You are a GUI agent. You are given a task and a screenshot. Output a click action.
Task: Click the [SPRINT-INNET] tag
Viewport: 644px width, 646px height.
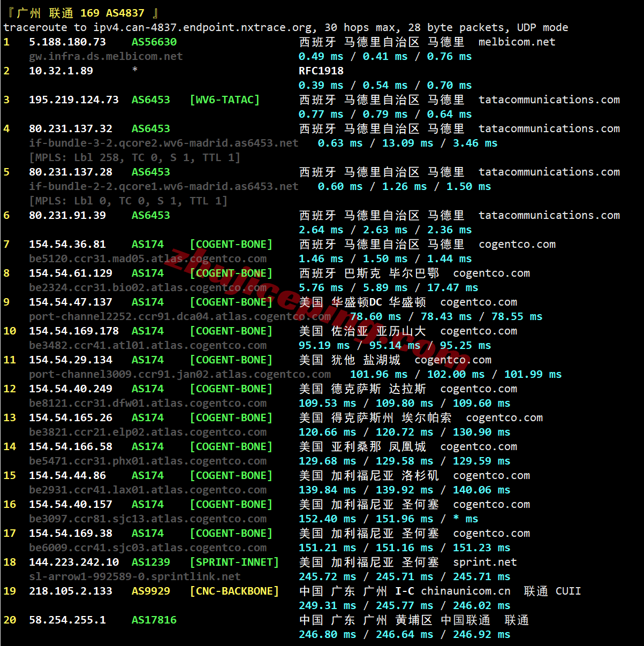pos(234,562)
